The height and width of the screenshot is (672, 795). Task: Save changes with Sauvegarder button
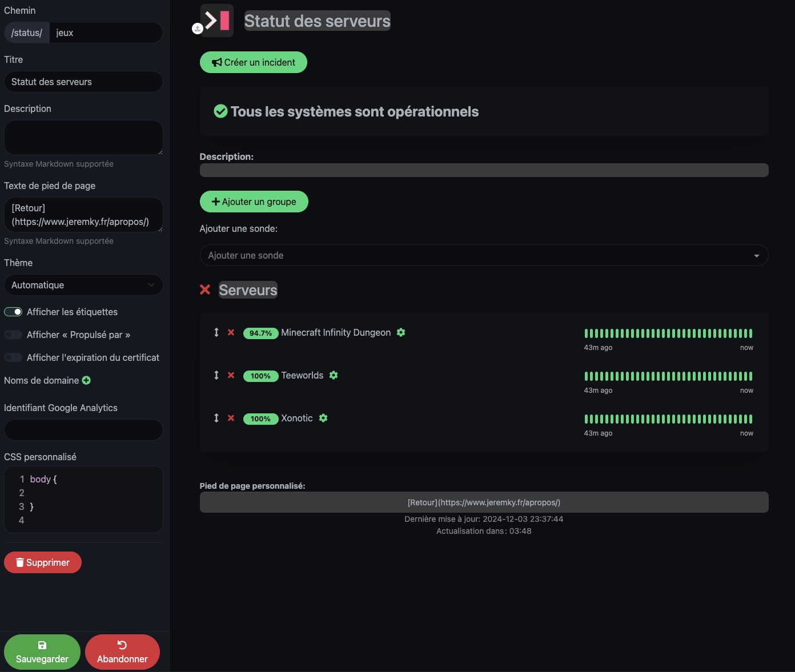point(42,652)
